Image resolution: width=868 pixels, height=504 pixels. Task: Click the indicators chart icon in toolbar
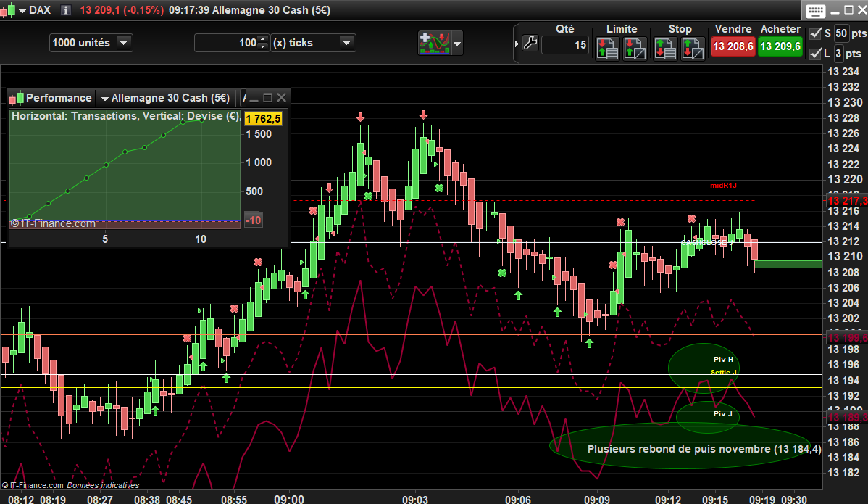[x=434, y=43]
